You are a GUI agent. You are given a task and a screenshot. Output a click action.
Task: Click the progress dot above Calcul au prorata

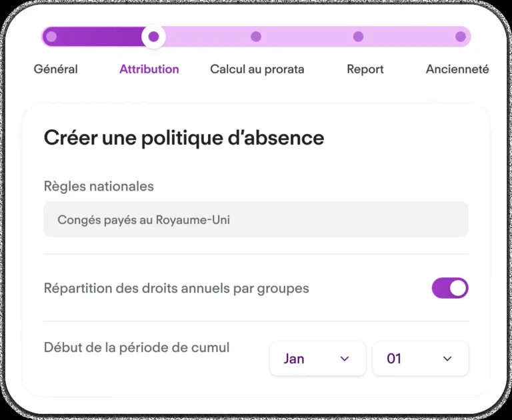[x=256, y=37]
